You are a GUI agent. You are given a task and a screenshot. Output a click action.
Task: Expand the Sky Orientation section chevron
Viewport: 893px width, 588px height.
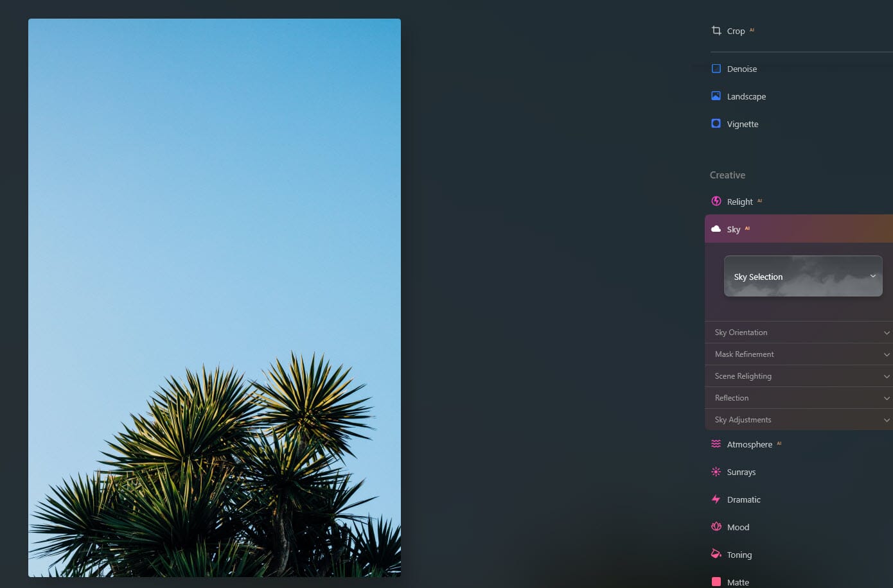(x=887, y=333)
